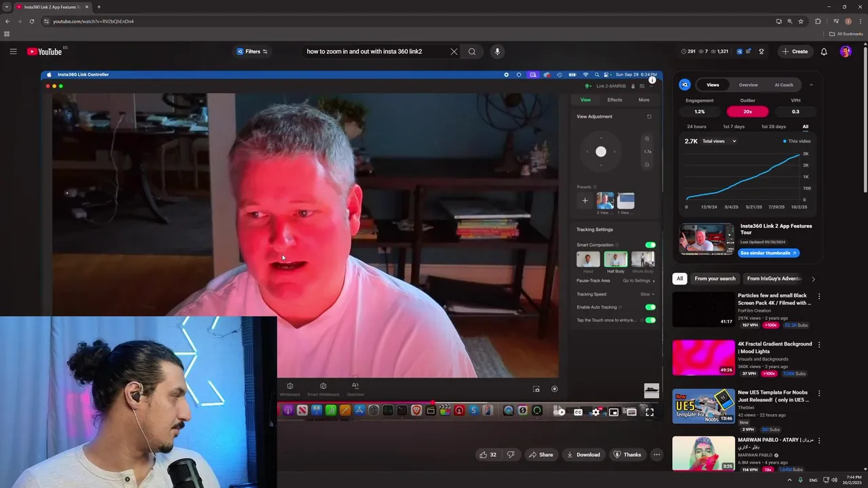
Task: Go to the YouTube home logo
Action: coord(45,52)
